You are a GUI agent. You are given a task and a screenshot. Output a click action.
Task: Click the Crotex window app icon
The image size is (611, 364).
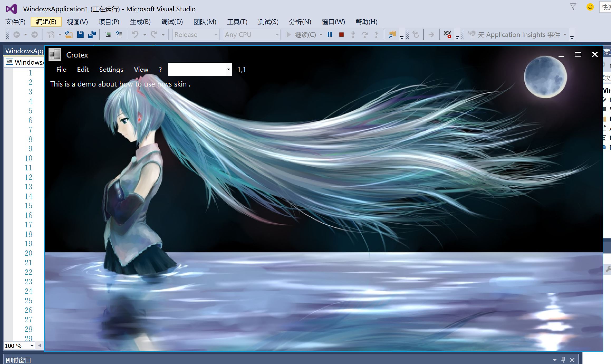click(55, 55)
